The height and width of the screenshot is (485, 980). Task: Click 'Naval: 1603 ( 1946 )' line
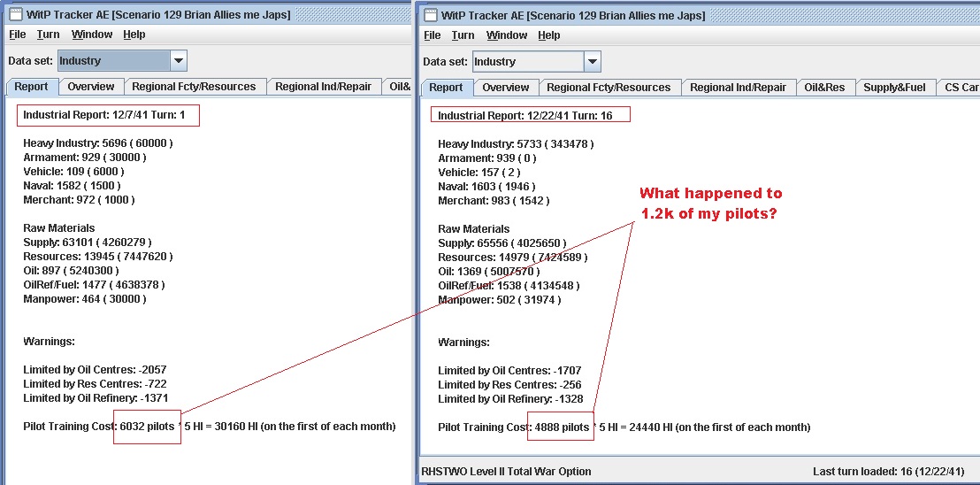pyautogui.click(x=486, y=186)
